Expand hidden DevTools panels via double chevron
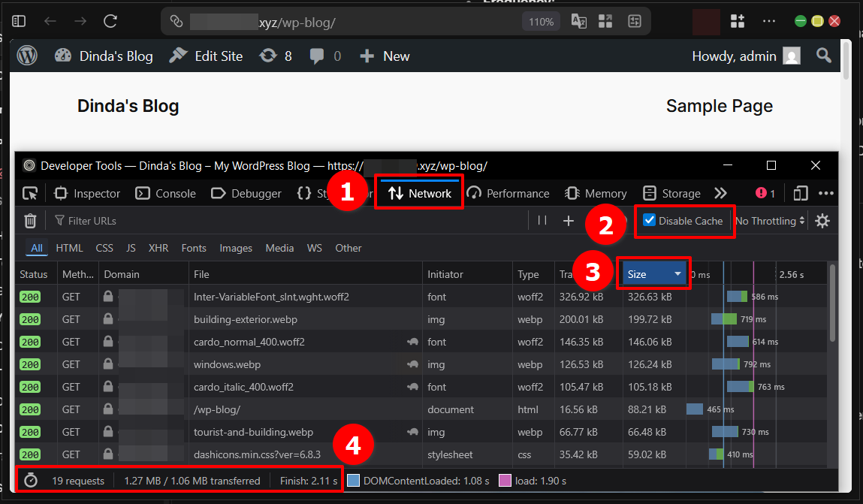The width and height of the screenshot is (863, 504). (720, 193)
